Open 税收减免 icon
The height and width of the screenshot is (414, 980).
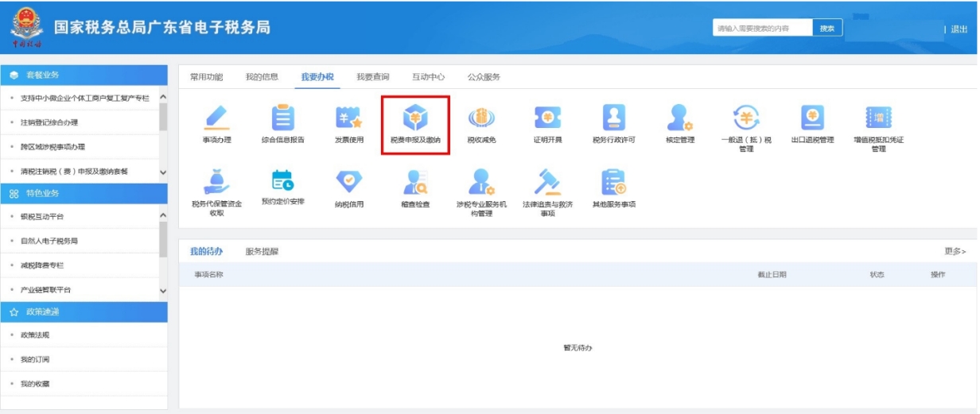[x=482, y=118]
